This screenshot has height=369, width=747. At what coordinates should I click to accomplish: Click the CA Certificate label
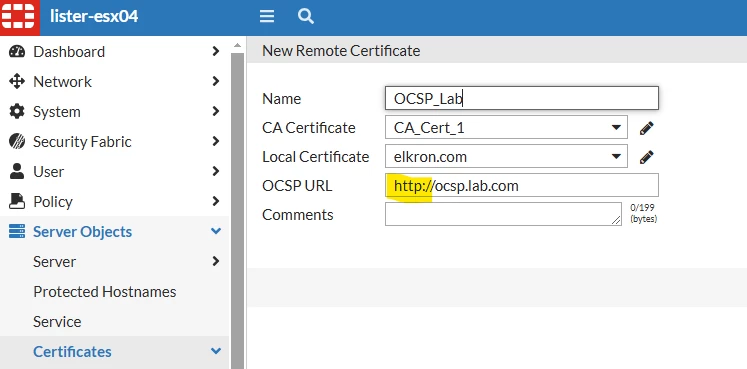click(309, 128)
